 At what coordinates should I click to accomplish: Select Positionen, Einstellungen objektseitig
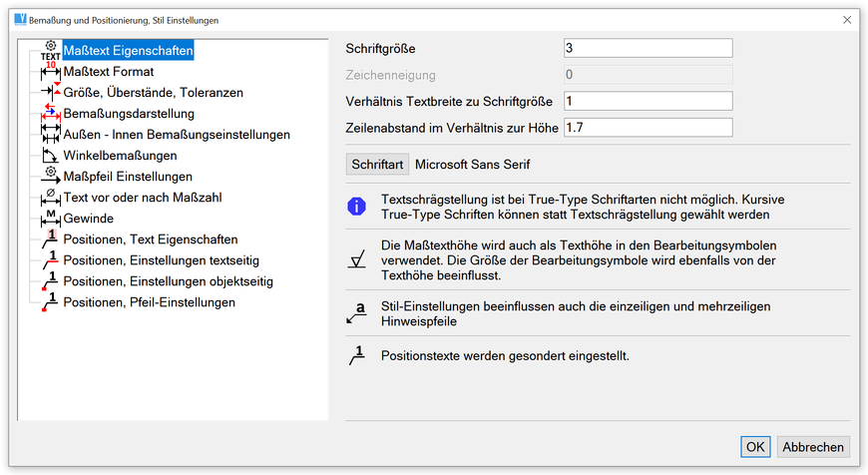168,281
